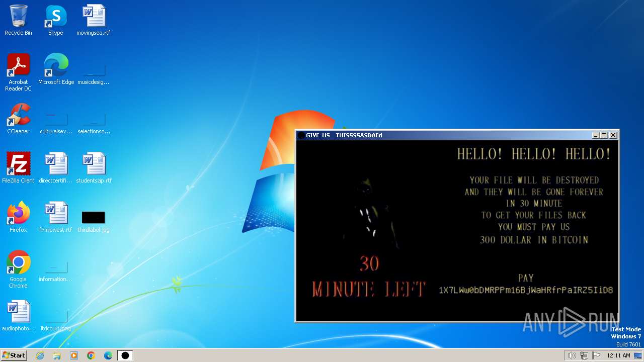
Task: Open the Recycle Bin desktop icon
Action: pyautogui.click(x=18, y=20)
